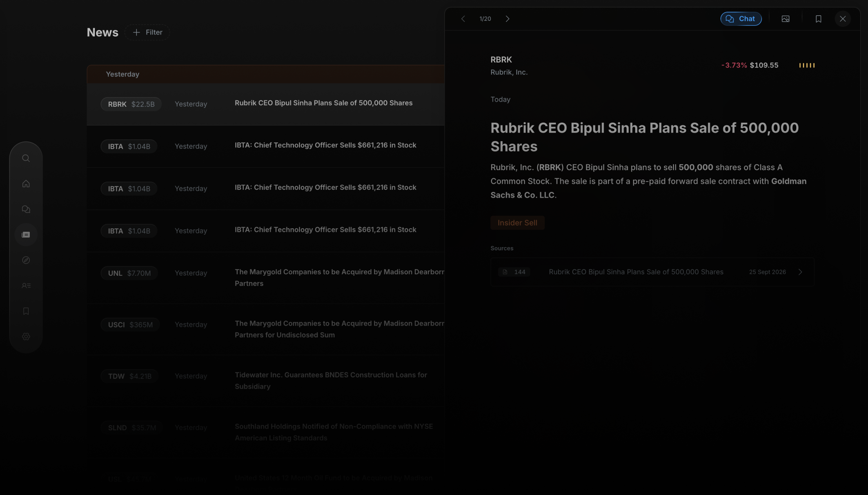Image resolution: width=868 pixels, height=495 pixels.
Task: Open chats from sidebar bubble icon
Action: click(26, 209)
